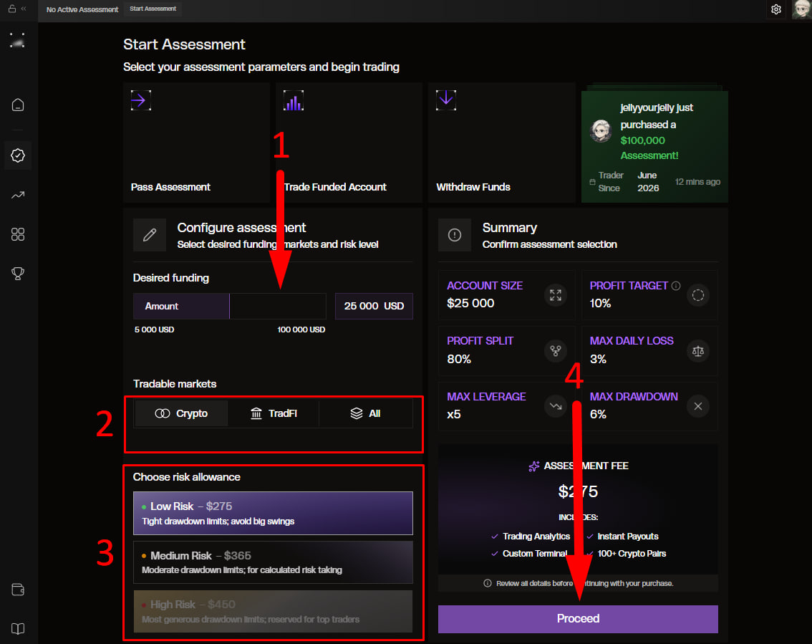The image size is (812, 644).
Task: Choose All tradable markets
Action: click(x=366, y=413)
